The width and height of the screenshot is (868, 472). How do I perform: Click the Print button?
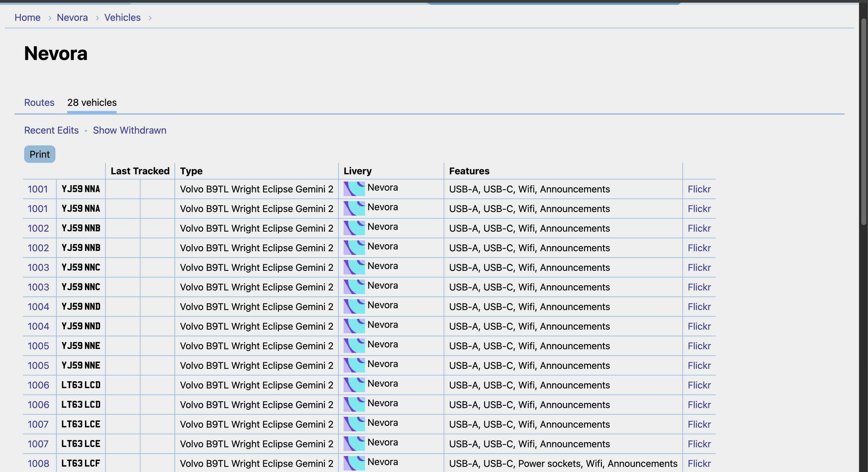(x=40, y=154)
